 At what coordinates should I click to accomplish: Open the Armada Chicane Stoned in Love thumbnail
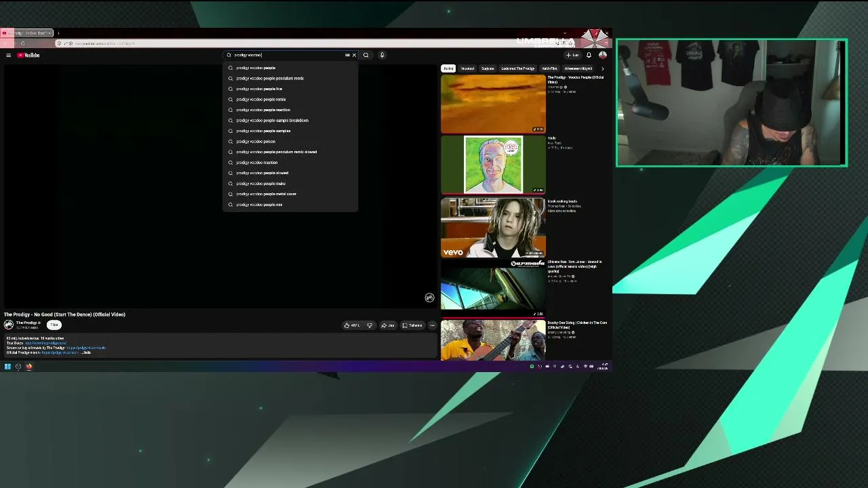pos(493,287)
